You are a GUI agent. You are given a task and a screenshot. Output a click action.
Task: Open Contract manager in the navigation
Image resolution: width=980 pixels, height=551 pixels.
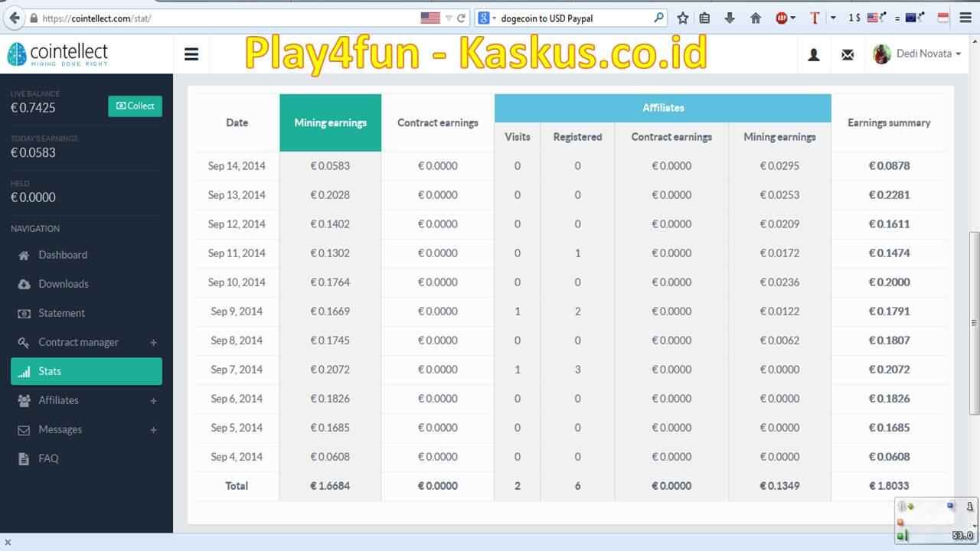[78, 342]
